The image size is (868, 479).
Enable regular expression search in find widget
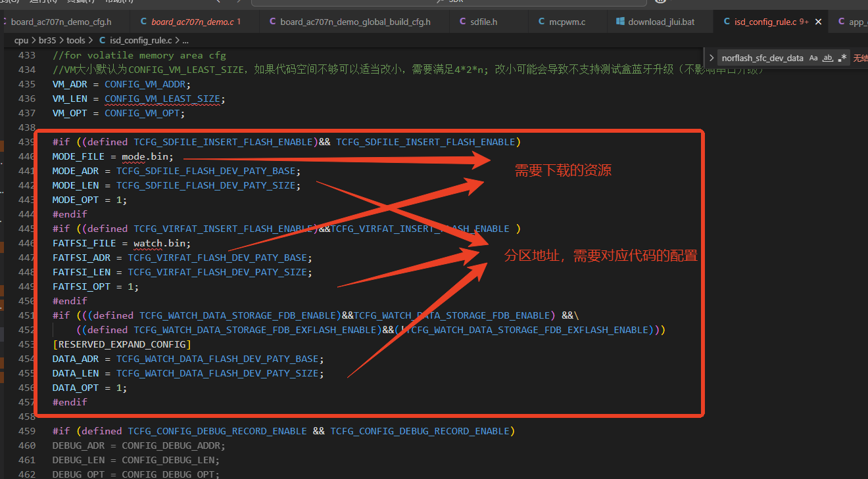(842, 58)
